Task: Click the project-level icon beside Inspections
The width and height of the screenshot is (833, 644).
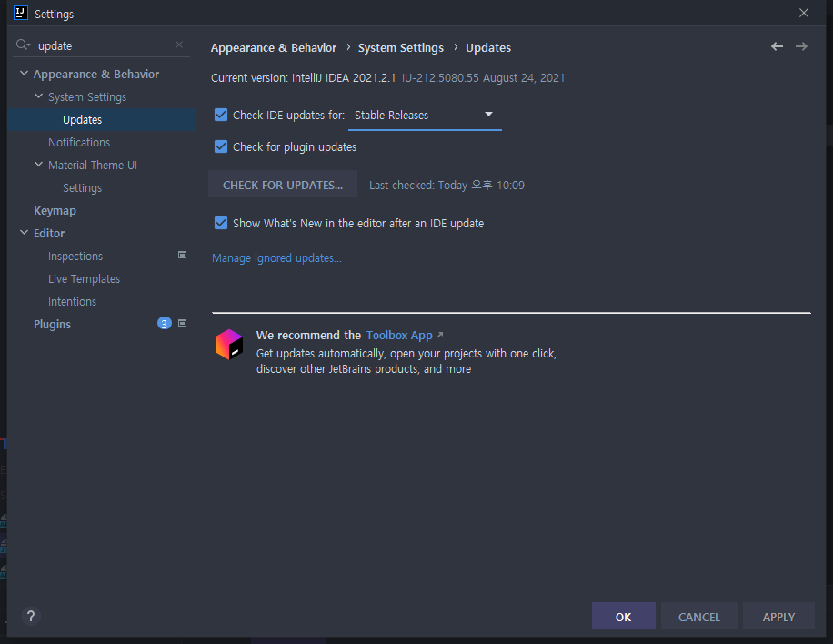Action: (x=182, y=255)
